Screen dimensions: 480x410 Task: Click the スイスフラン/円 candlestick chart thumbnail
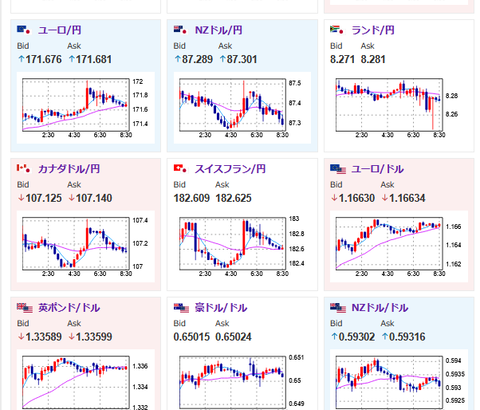point(242,247)
